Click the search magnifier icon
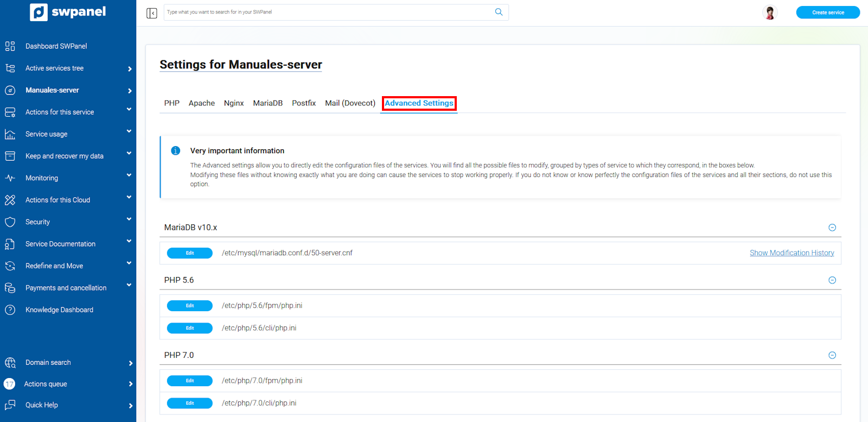Image resolution: width=868 pixels, height=422 pixels. [x=499, y=12]
